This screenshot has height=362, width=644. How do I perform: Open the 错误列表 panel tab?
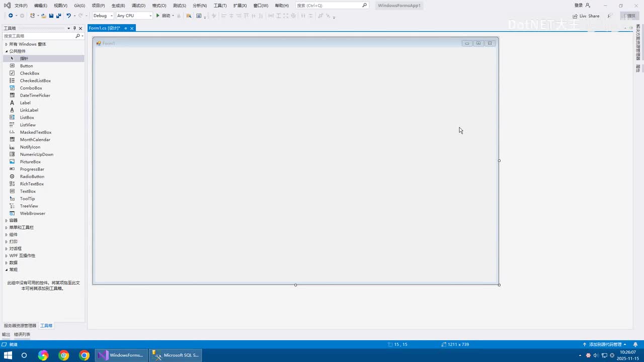tap(22, 334)
